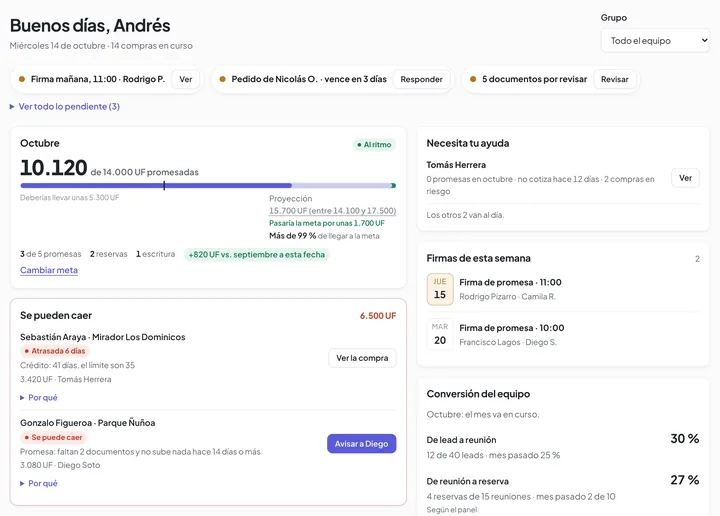The image size is (720, 516).
Task: Click Responder for Nicolás O. pedido
Action: pyautogui.click(x=421, y=79)
